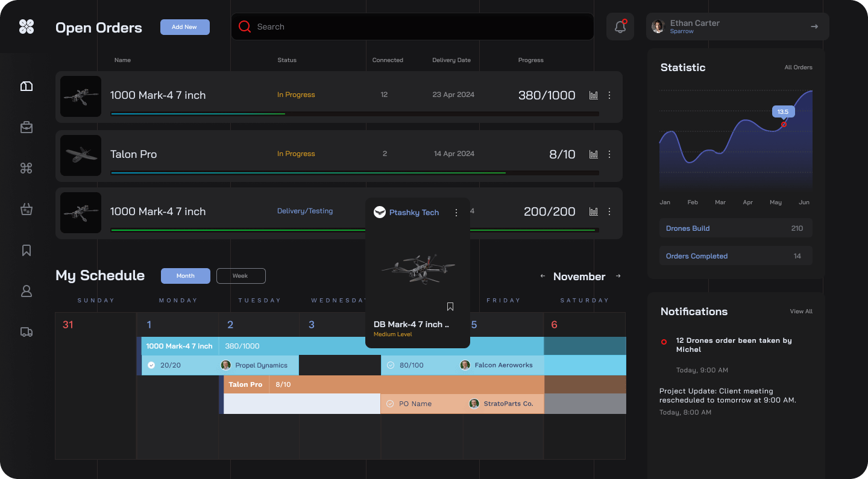Screen dimensions: 868x479
Task: Open the shopping basket sidebar icon
Action: [27, 209]
